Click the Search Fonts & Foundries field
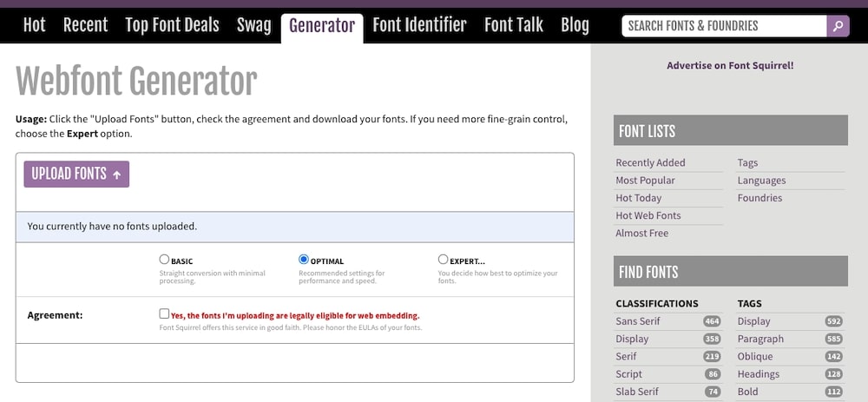The image size is (868, 402). click(724, 26)
